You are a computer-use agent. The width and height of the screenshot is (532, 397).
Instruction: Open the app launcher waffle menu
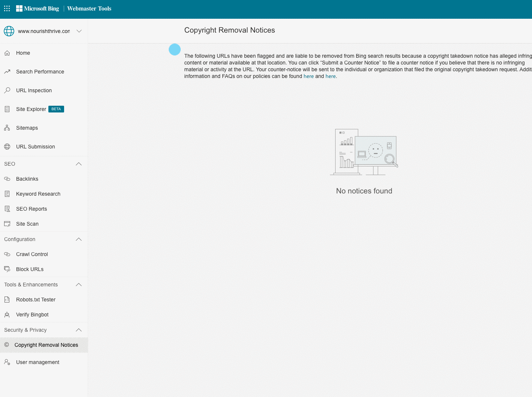[7, 8]
